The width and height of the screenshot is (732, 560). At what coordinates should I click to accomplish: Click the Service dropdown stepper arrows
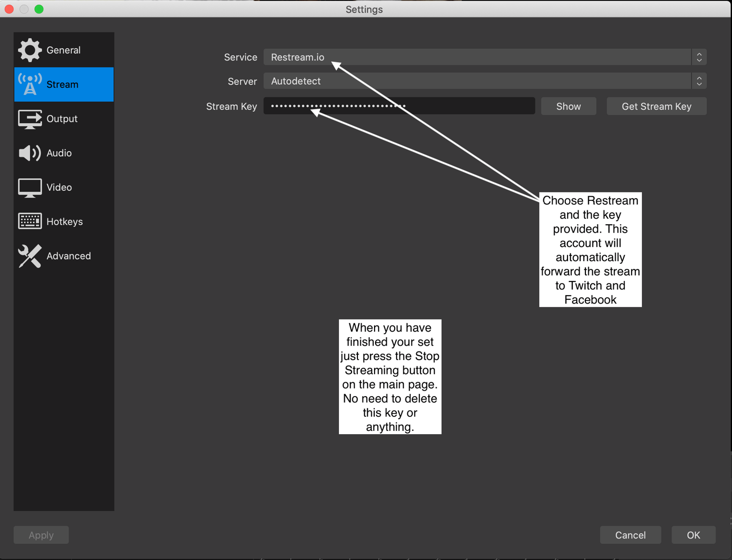click(x=699, y=57)
